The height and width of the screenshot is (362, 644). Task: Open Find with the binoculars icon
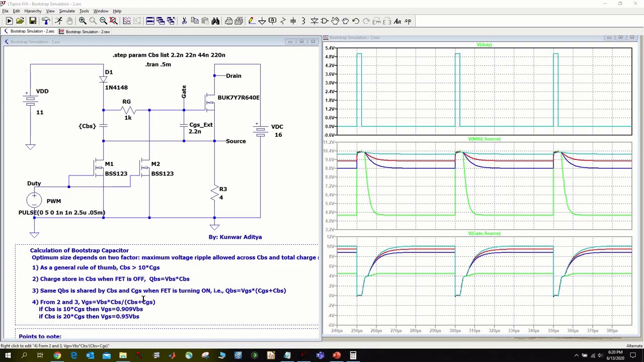pyautogui.click(x=215, y=21)
